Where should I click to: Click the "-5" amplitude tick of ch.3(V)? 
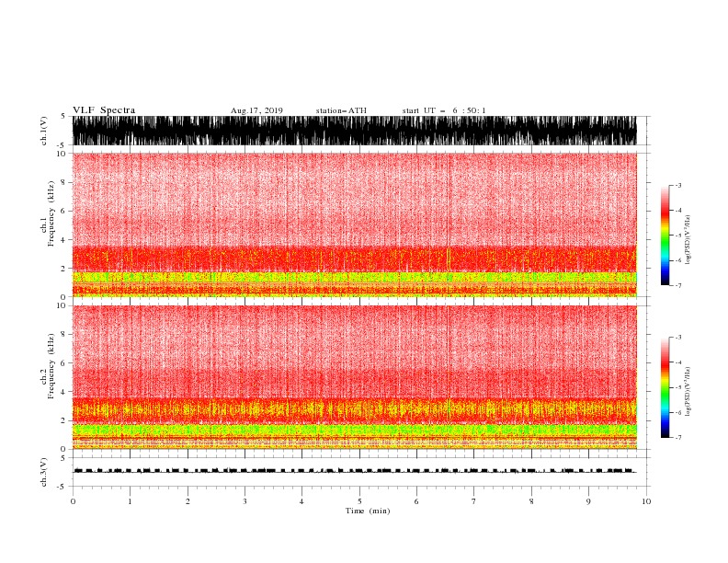click(63, 487)
